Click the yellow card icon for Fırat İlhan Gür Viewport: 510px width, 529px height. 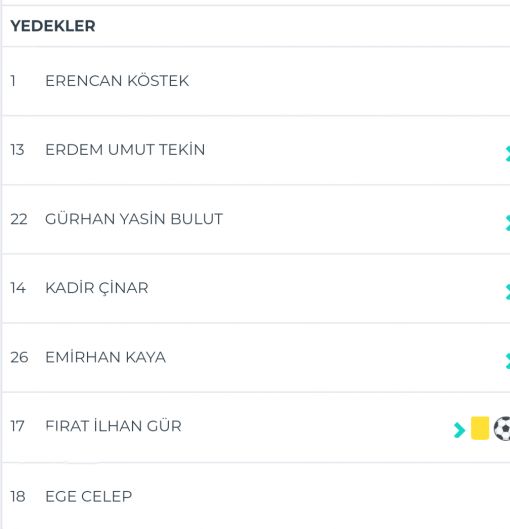tap(480, 428)
